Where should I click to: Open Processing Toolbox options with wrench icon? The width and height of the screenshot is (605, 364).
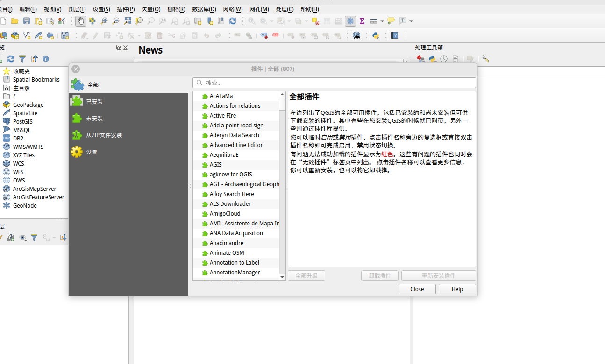(485, 58)
